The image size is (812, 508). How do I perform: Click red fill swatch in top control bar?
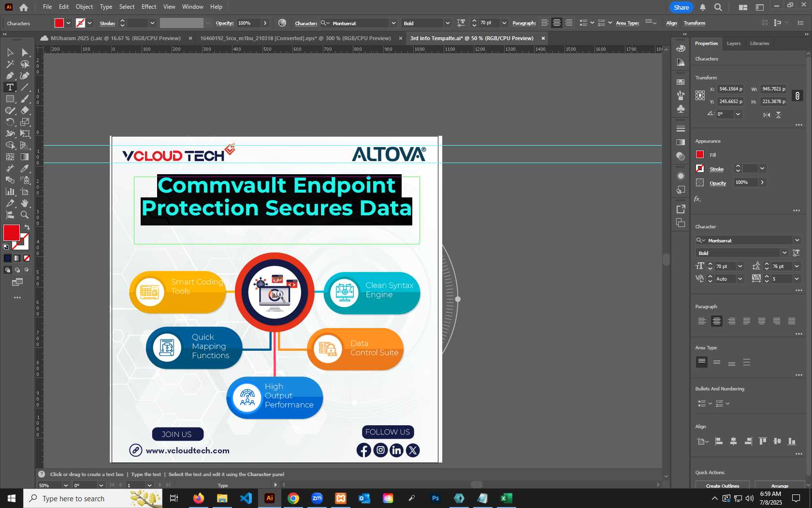(59, 23)
